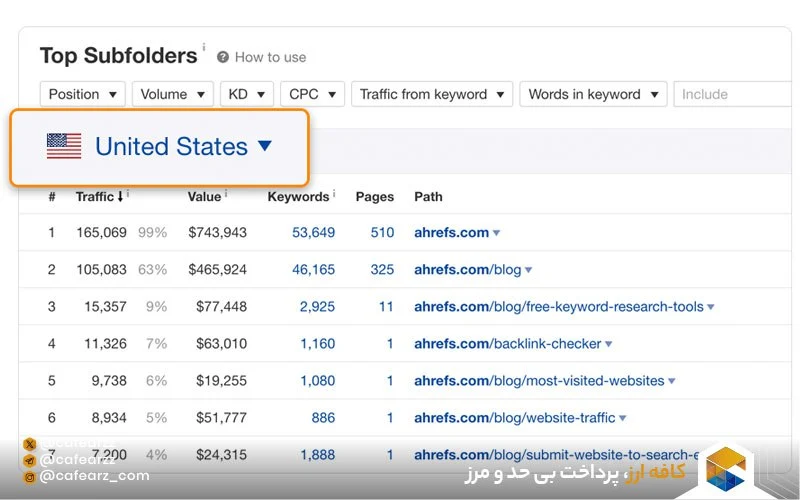Open the 46,165 keywords link
This screenshot has width=800, height=500.
click(x=313, y=269)
